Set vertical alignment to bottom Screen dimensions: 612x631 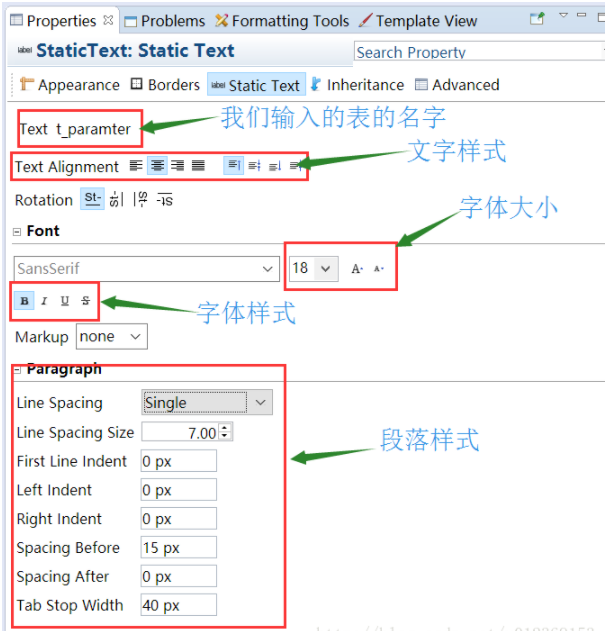click(x=275, y=165)
